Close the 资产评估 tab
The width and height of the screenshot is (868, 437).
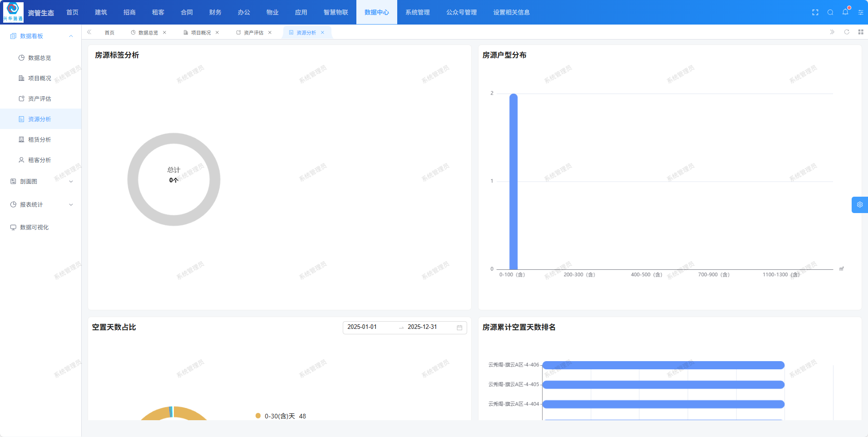point(270,33)
